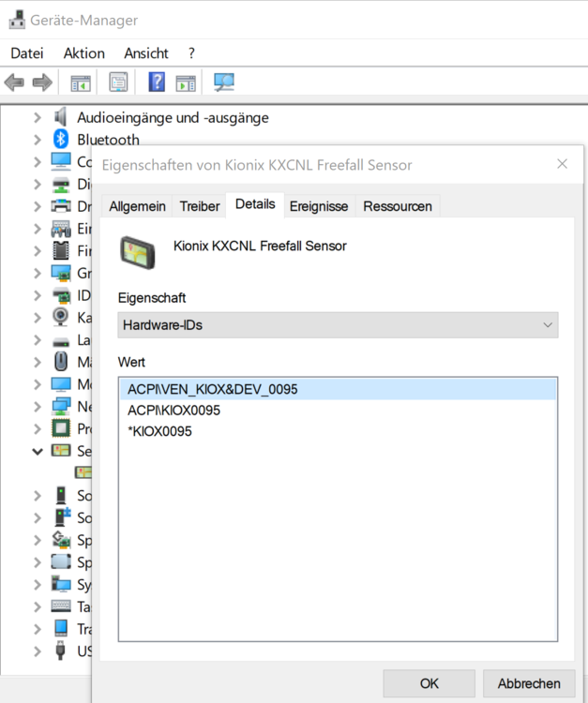Open the Ansicht menu
Image resolution: width=588 pixels, height=703 pixels.
tap(145, 53)
